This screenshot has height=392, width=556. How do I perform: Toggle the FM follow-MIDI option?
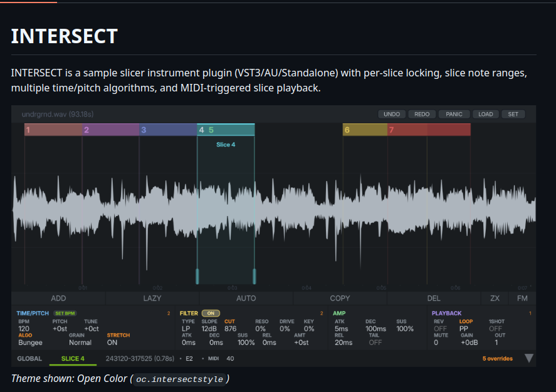(x=522, y=298)
